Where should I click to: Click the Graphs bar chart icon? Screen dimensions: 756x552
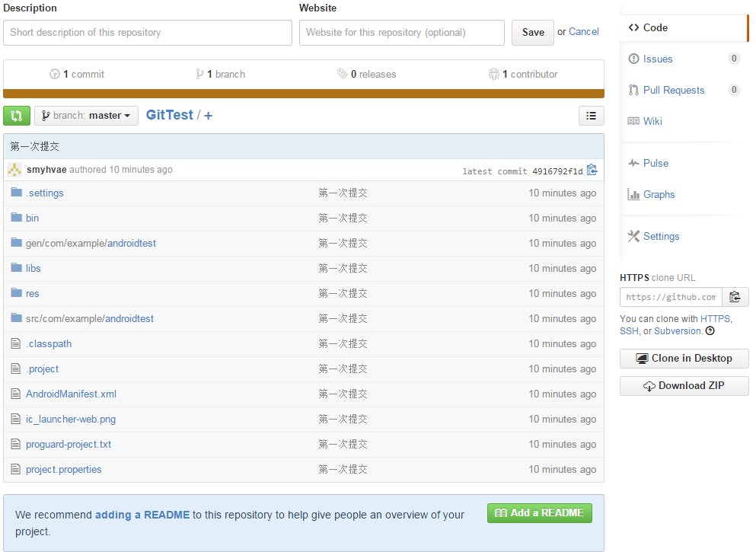tap(633, 194)
